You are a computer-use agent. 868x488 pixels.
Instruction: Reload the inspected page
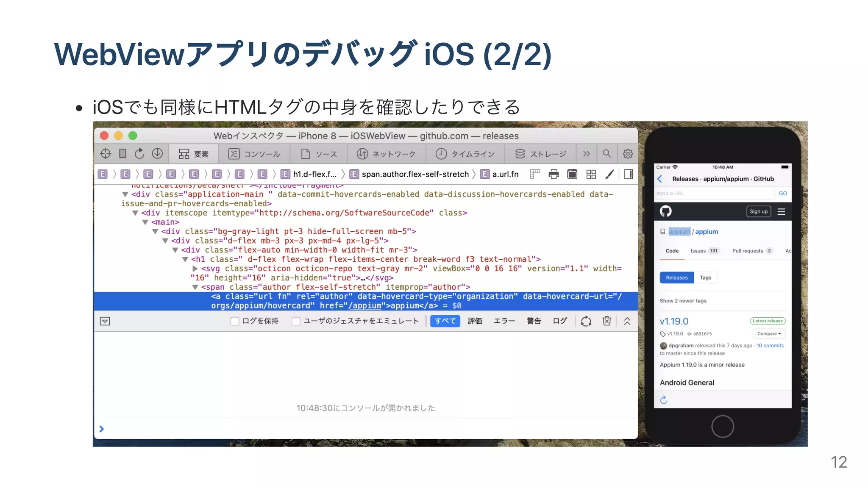click(139, 153)
